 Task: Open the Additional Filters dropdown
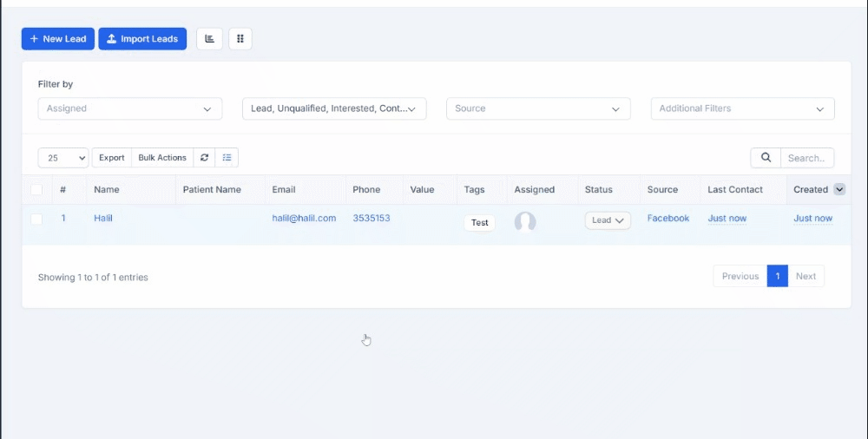click(x=742, y=108)
